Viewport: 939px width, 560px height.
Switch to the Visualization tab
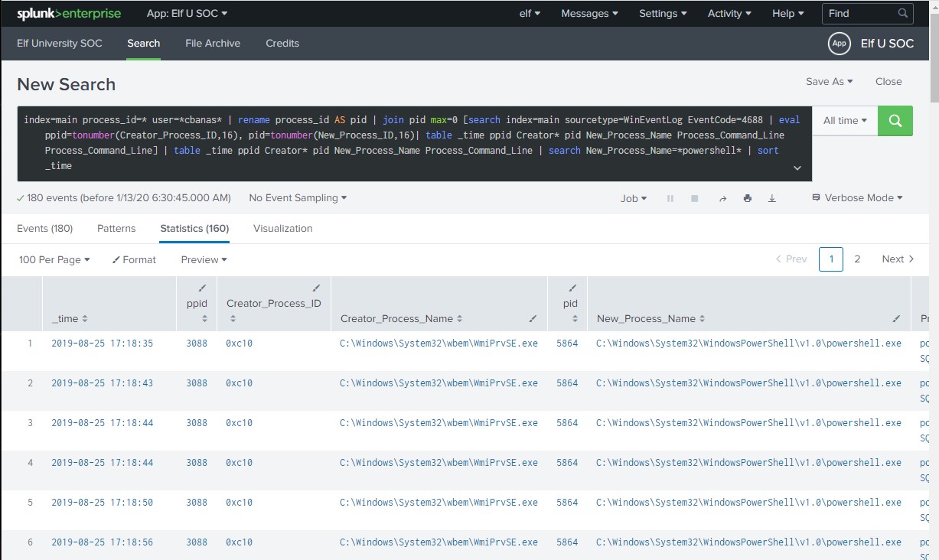point(282,228)
